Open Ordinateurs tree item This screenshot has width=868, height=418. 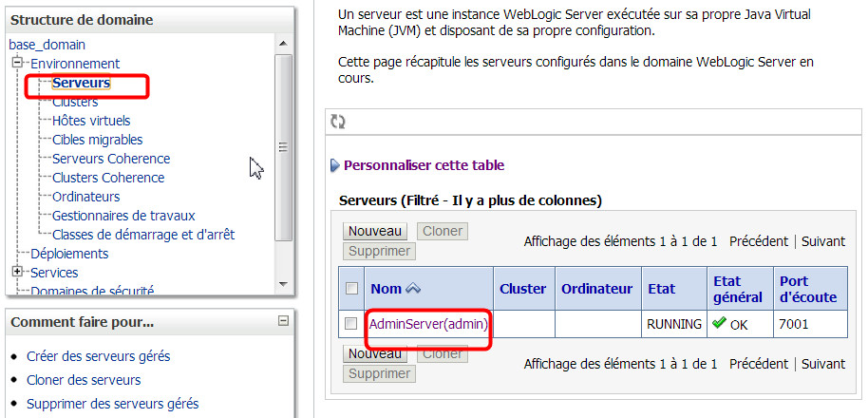[85, 197]
